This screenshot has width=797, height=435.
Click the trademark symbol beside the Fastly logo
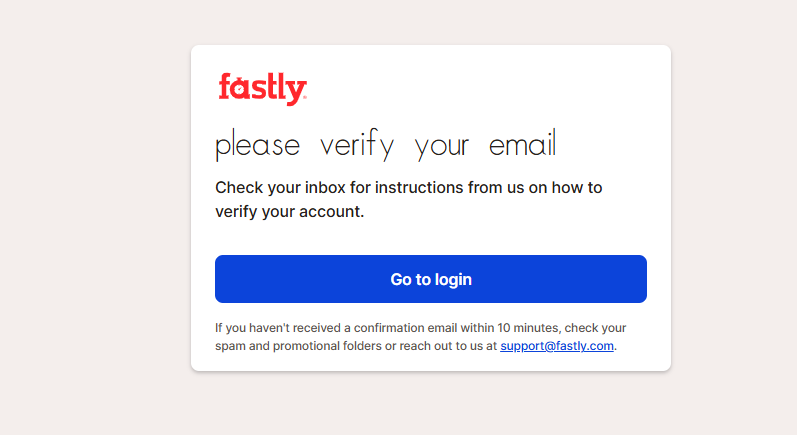click(x=304, y=97)
